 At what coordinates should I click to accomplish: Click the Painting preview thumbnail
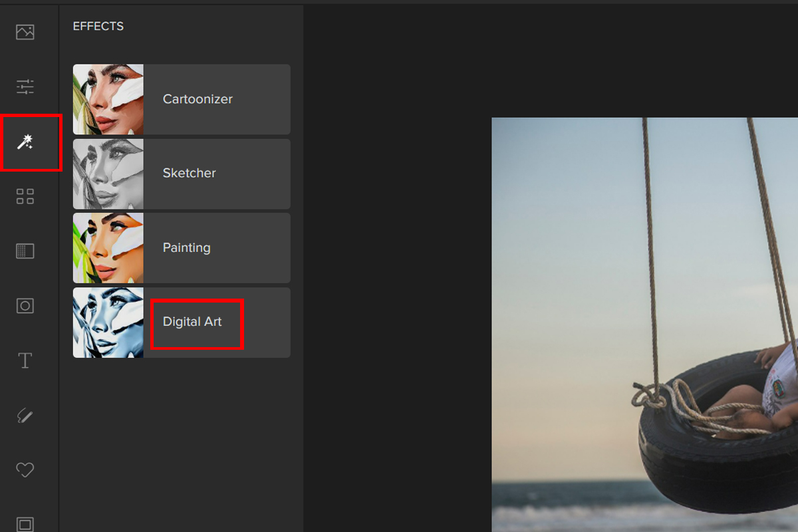click(108, 248)
